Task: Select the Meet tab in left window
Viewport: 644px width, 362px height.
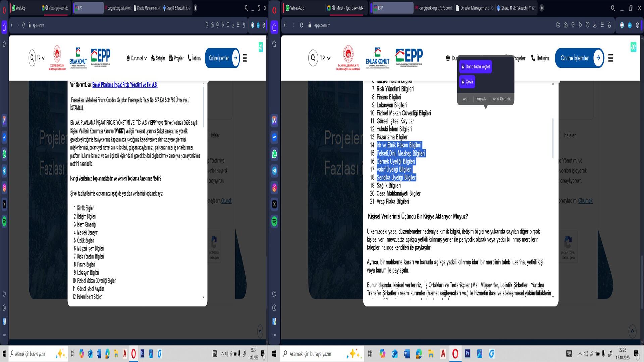Action: click(x=55, y=8)
